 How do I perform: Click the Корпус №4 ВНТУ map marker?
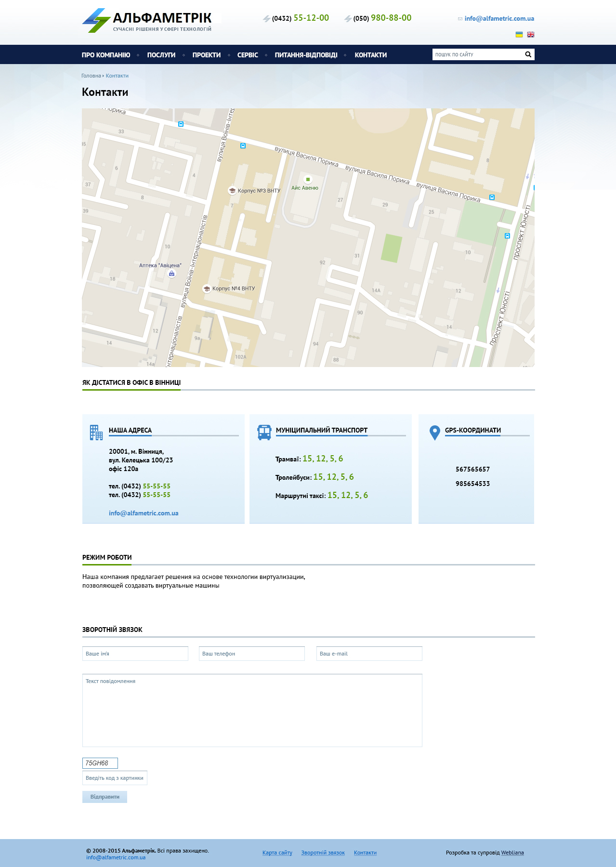tap(207, 289)
